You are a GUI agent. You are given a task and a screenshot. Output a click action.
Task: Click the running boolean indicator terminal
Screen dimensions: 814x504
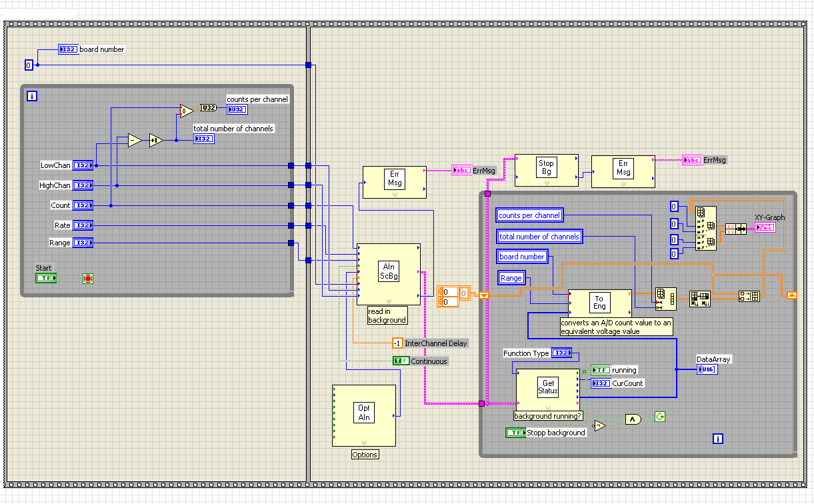(601, 370)
